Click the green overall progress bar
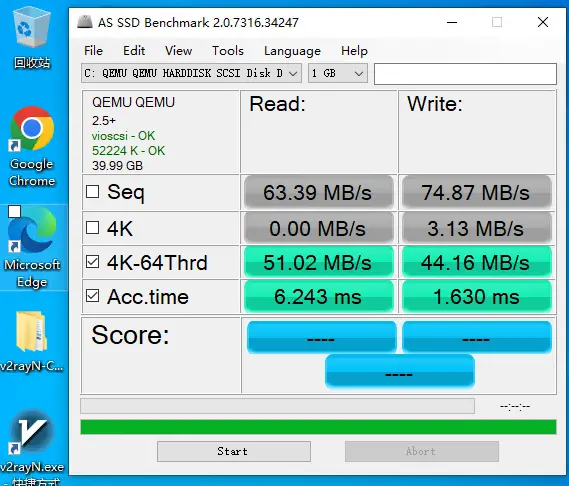Viewport: 569px width, 486px height. coord(318,427)
